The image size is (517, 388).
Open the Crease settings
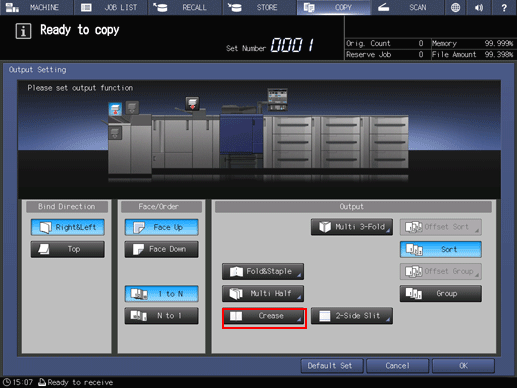[x=264, y=316]
